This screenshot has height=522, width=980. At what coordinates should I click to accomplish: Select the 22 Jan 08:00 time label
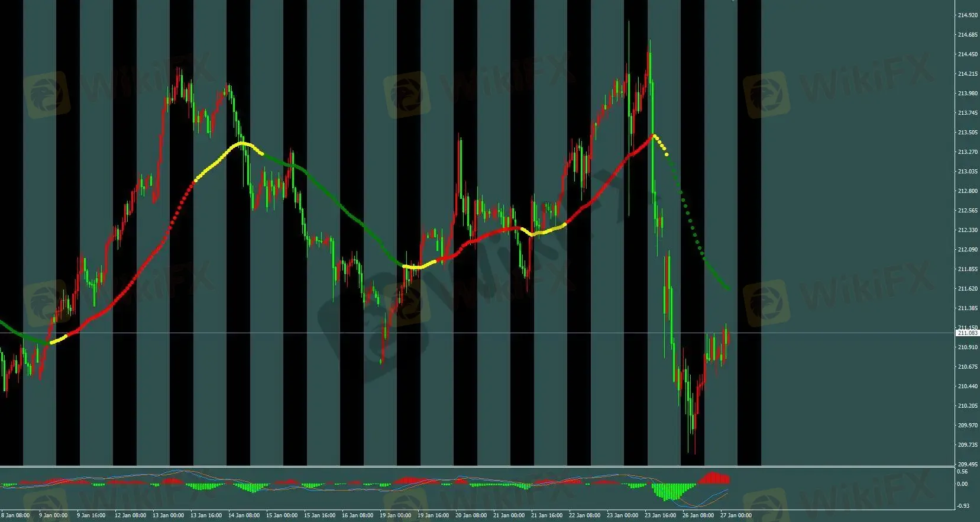pyautogui.click(x=584, y=515)
